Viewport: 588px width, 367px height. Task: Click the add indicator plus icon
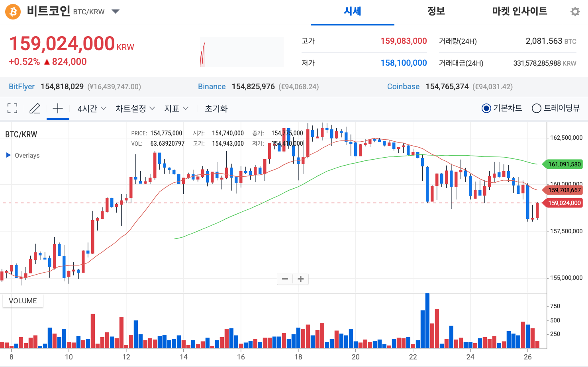(58, 108)
